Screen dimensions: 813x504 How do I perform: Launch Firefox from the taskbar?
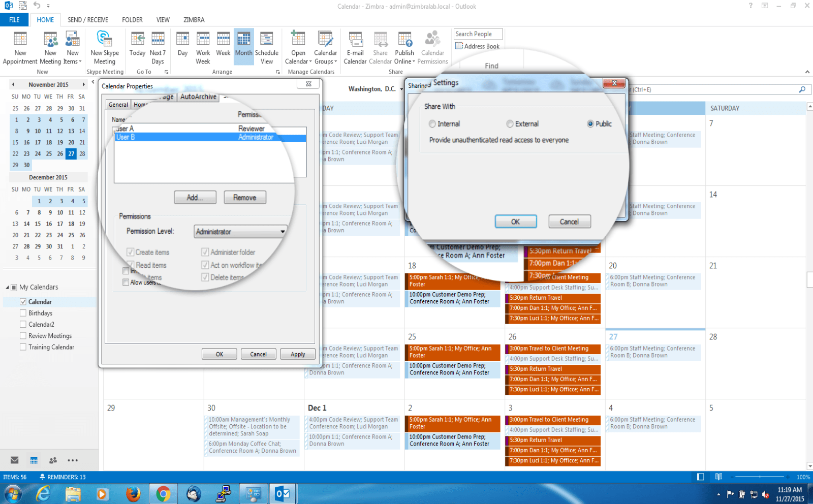[x=133, y=494]
